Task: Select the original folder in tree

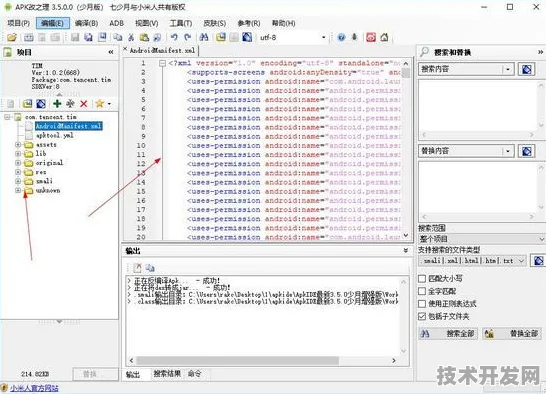Action: coord(49,163)
